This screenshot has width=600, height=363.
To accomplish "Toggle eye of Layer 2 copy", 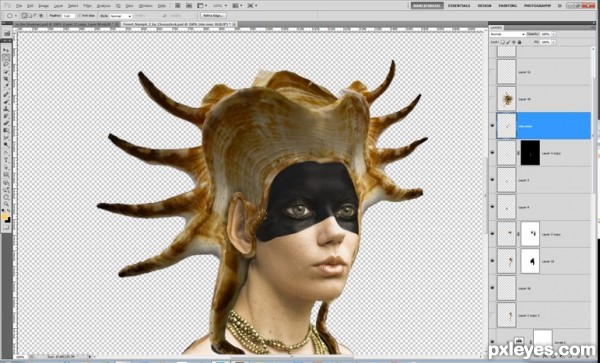I will [492, 234].
